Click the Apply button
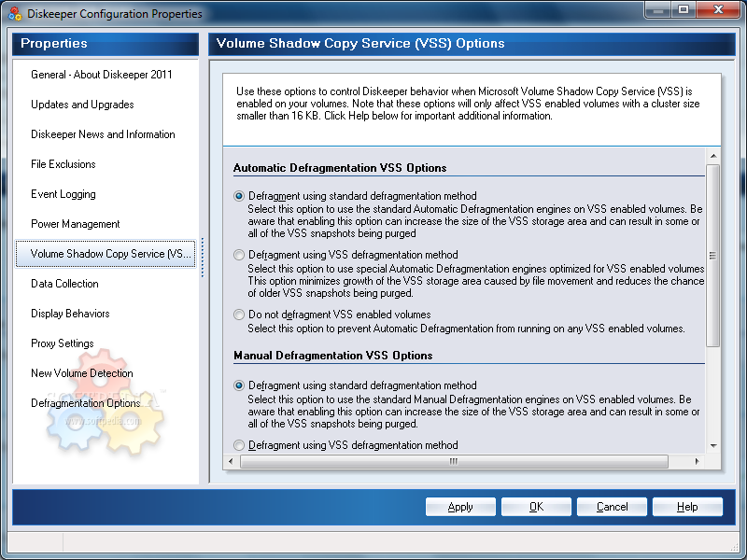The width and height of the screenshot is (747, 560). click(460, 507)
